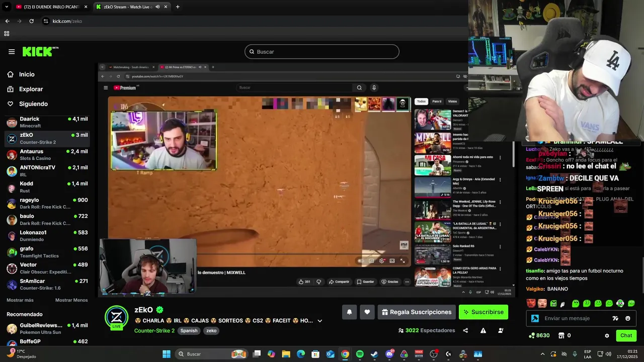Open Discord from the taskbar
The height and width of the screenshot is (362, 644).
(x=389, y=354)
